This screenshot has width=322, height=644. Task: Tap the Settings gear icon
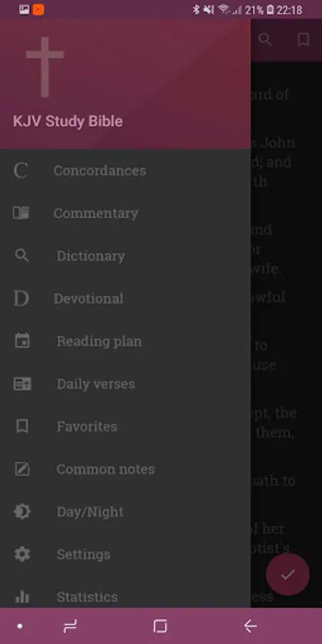click(x=22, y=555)
